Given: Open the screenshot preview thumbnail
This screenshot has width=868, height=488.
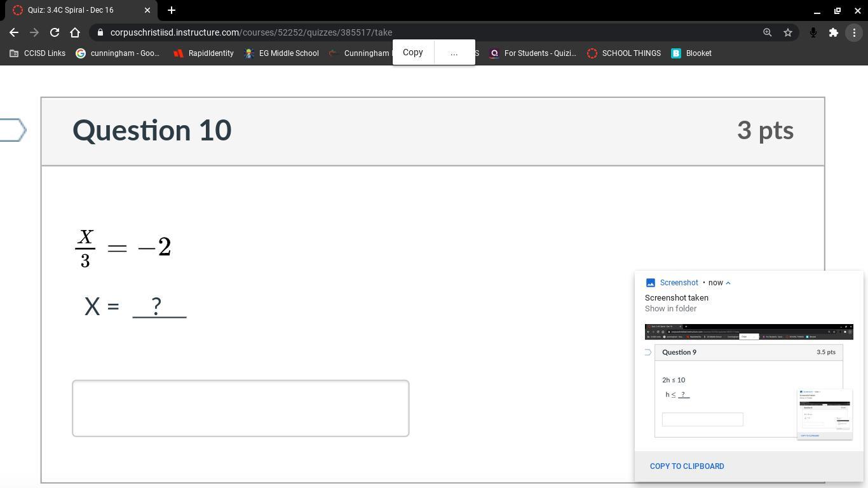Looking at the screenshot, I should click(749, 381).
